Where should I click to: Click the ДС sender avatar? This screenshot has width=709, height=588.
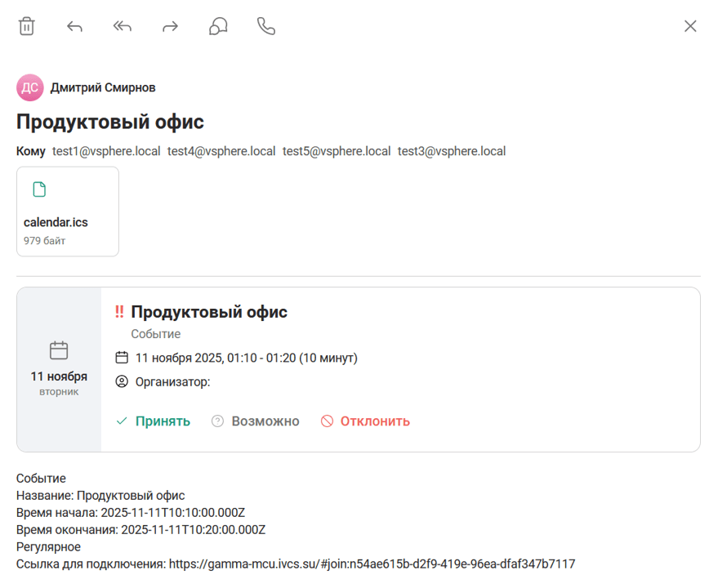(29, 87)
